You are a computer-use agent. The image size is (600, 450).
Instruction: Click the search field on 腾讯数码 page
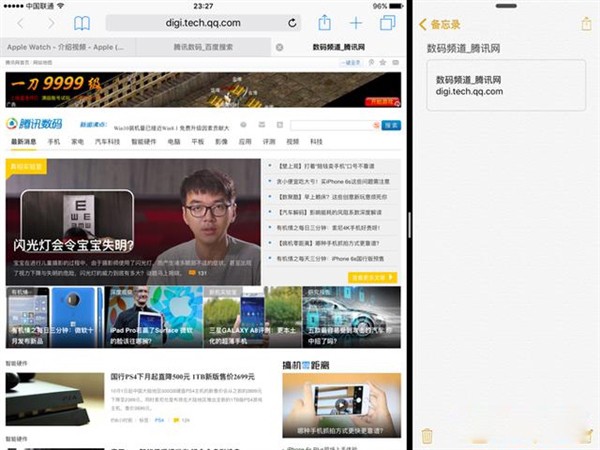click(335, 125)
